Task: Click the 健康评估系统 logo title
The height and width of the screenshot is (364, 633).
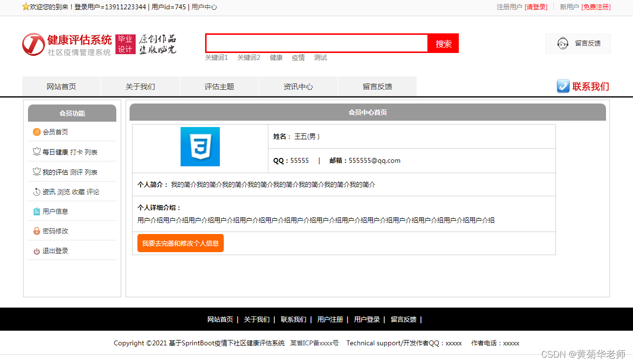Action: [x=79, y=40]
